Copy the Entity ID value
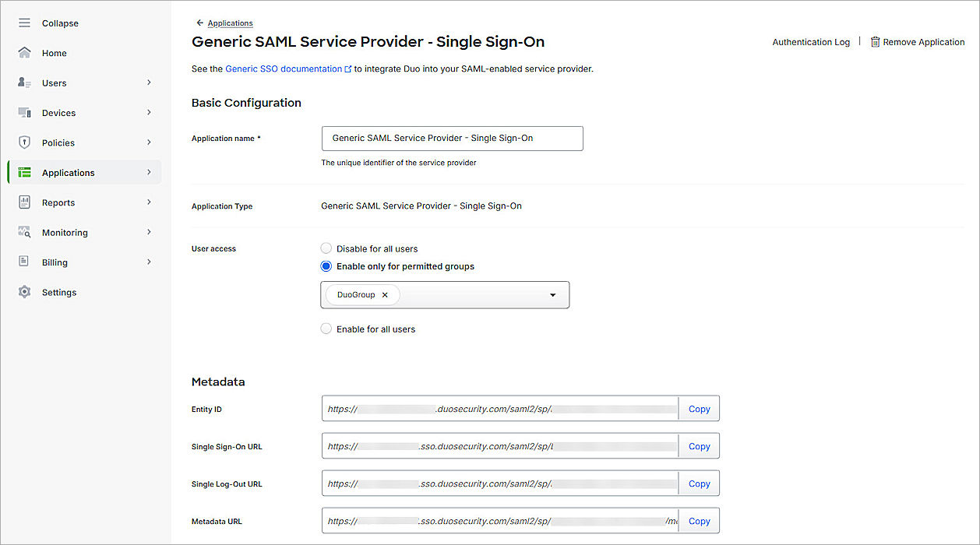Viewport: 980px width, 545px height. tap(699, 408)
